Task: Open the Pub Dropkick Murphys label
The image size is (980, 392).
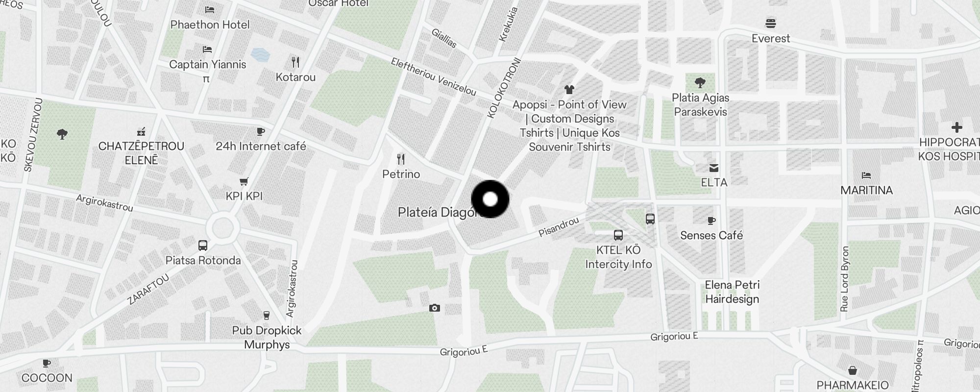Action: click(267, 338)
